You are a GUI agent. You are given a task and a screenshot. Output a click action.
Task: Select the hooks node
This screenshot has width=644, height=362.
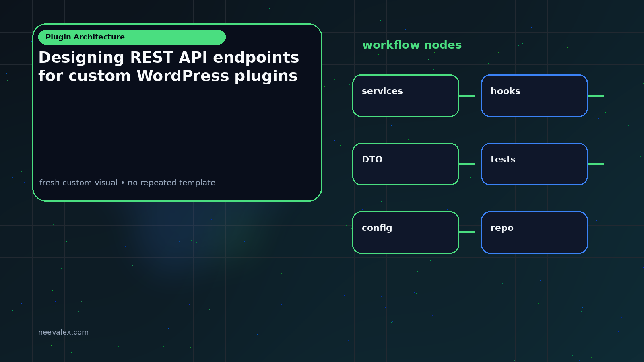pos(535,96)
